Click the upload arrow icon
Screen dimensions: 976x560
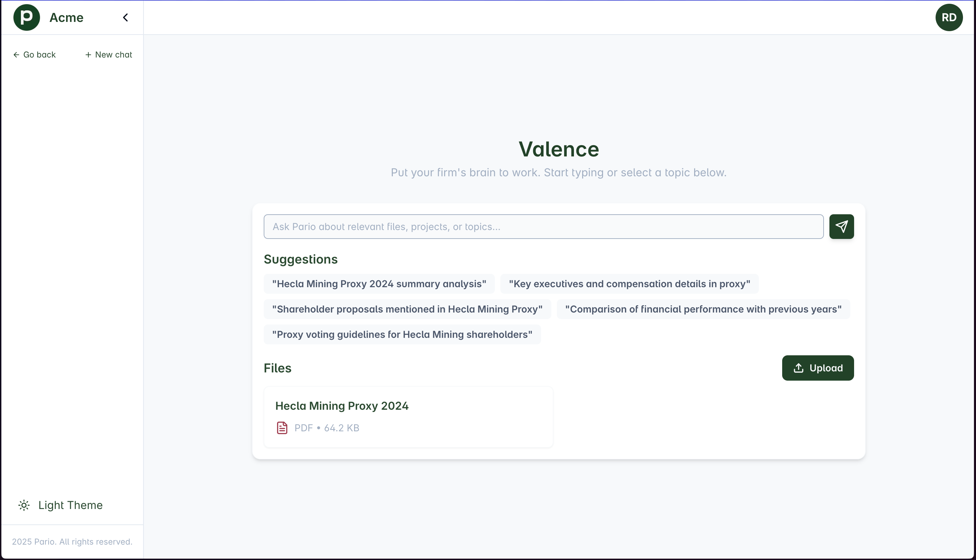coord(798,368)
